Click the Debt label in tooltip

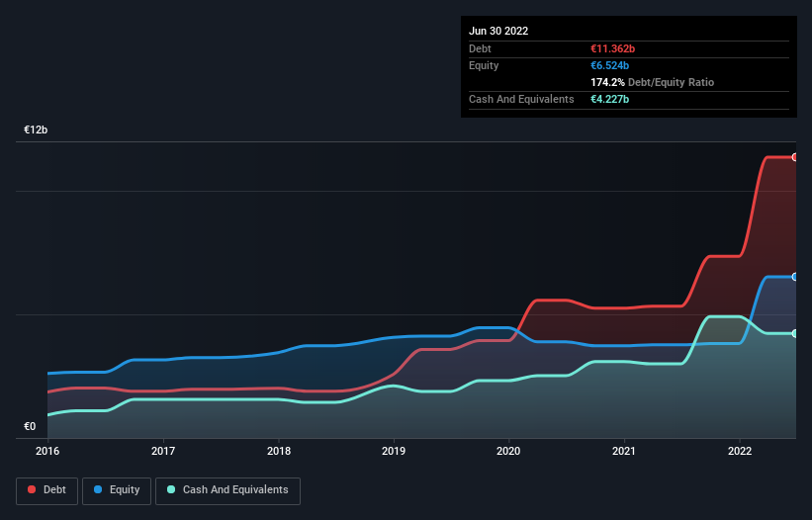[x=480, y=48]
